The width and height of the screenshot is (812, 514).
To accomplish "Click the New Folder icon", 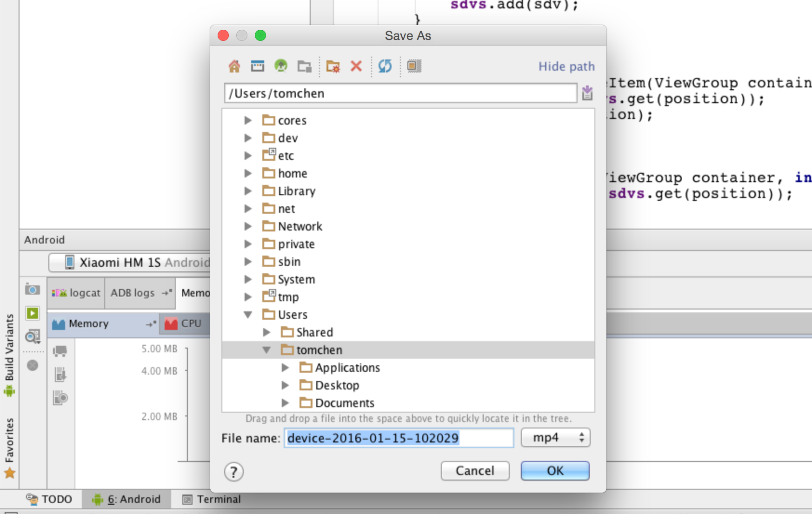I will (333, 66).
